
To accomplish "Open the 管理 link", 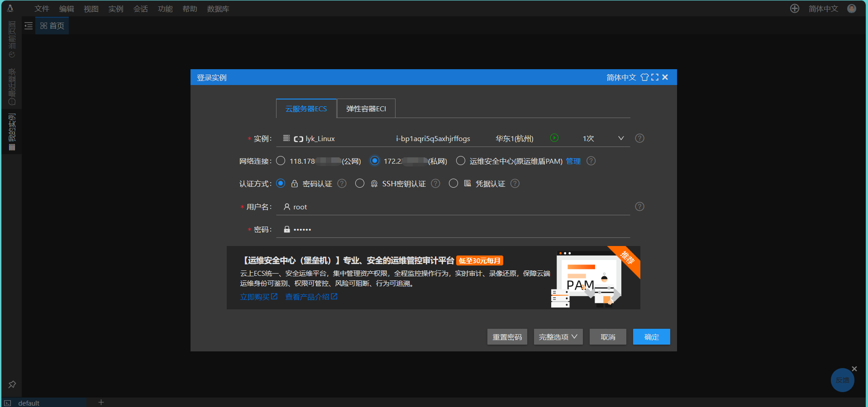I will 573,161.
